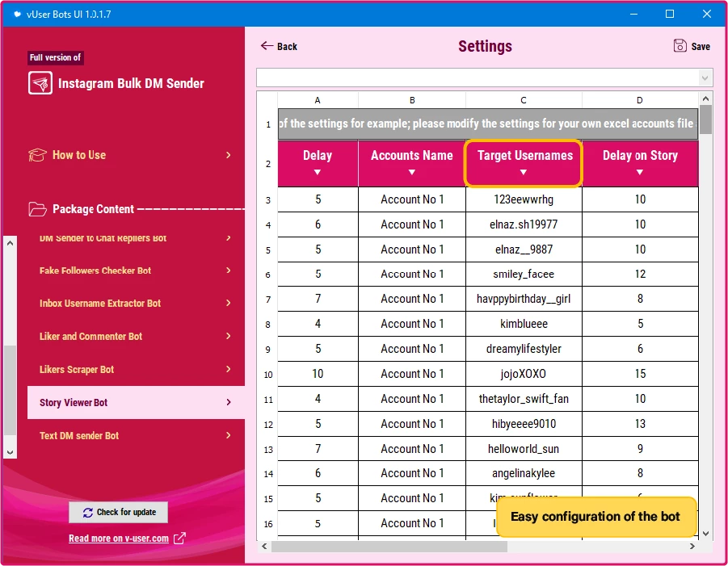Select Inbox Username Extractor Bot
The width and height of the screenshot is (728, 566).
pyautogui.click(x=136, y=304)
